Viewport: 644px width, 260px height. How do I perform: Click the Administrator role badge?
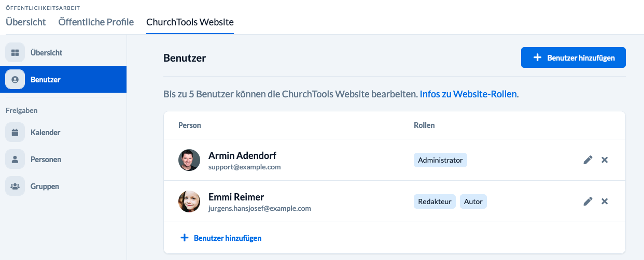point(440,160)
